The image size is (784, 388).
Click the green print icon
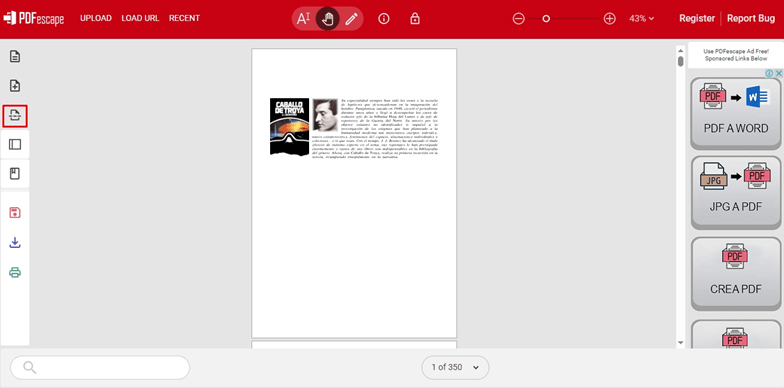point(15,272)
